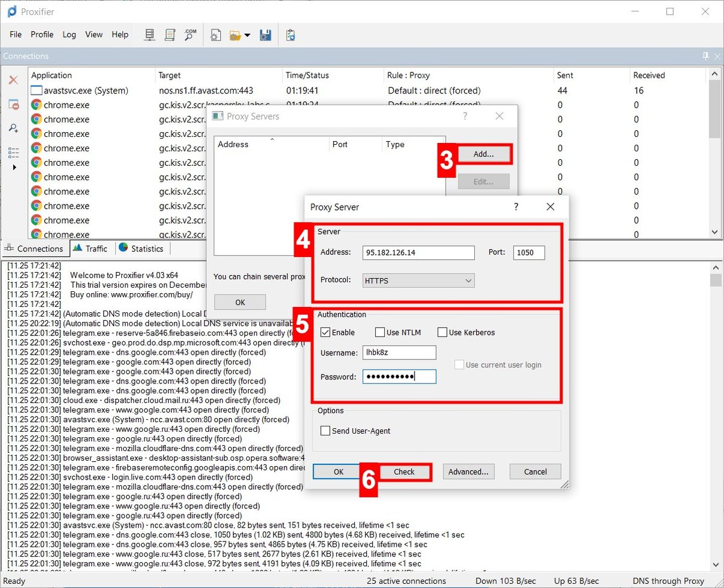Image resolution: width=724 pixels, height=588 pixels.
Task: Check the Use Kerberos checkbox
Action: click(x=442, y=332)
